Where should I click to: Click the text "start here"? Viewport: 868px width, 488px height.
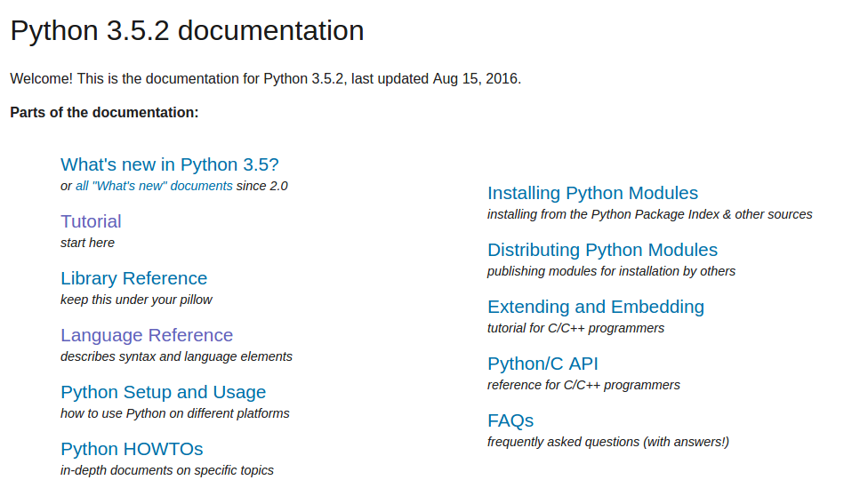[x=87, y=243]
